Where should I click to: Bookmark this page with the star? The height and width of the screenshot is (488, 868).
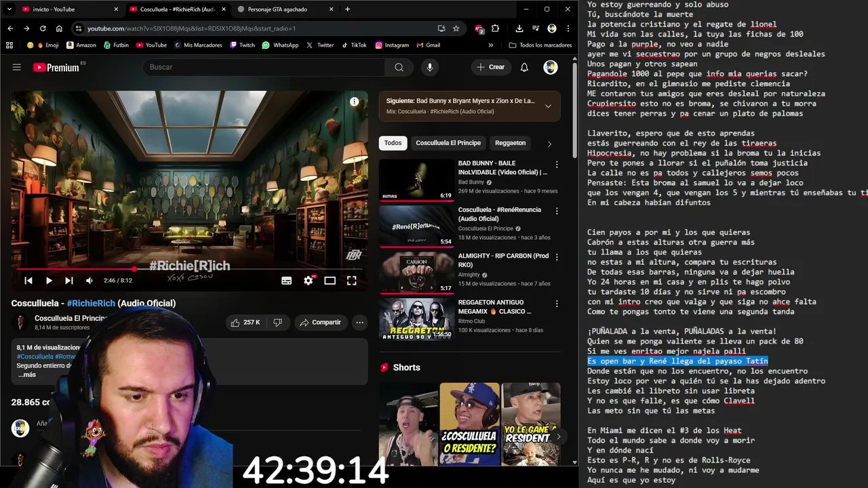pyautogui.click(x=456, y=28)
